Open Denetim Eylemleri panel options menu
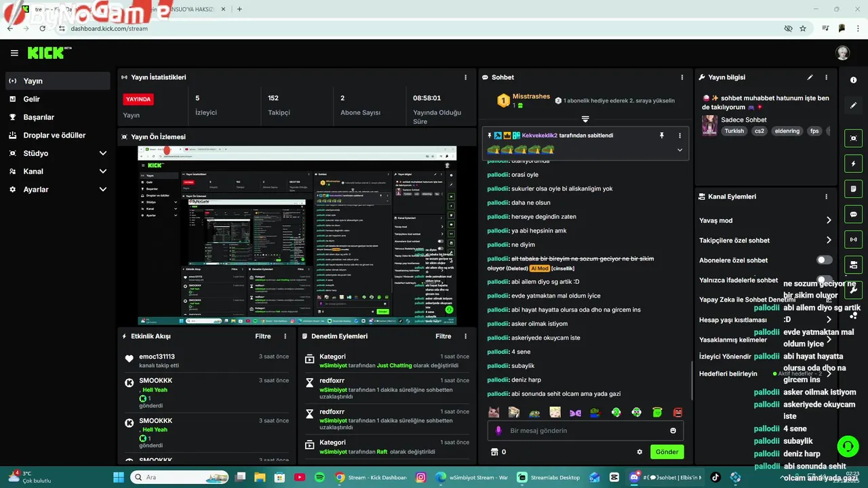Image resolution: width=868 pixels, height=488 pixels. click(x=465, y=336)
